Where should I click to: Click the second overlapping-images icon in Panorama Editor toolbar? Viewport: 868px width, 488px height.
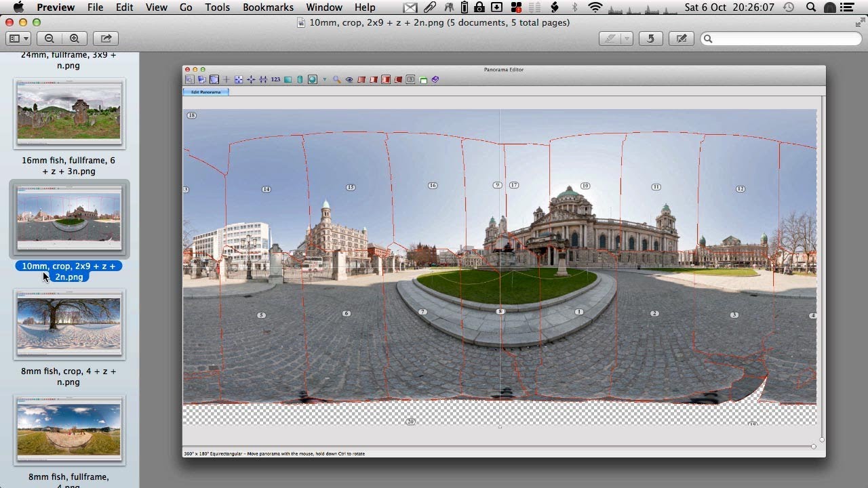pyautogui.click(x=201, y=79)
